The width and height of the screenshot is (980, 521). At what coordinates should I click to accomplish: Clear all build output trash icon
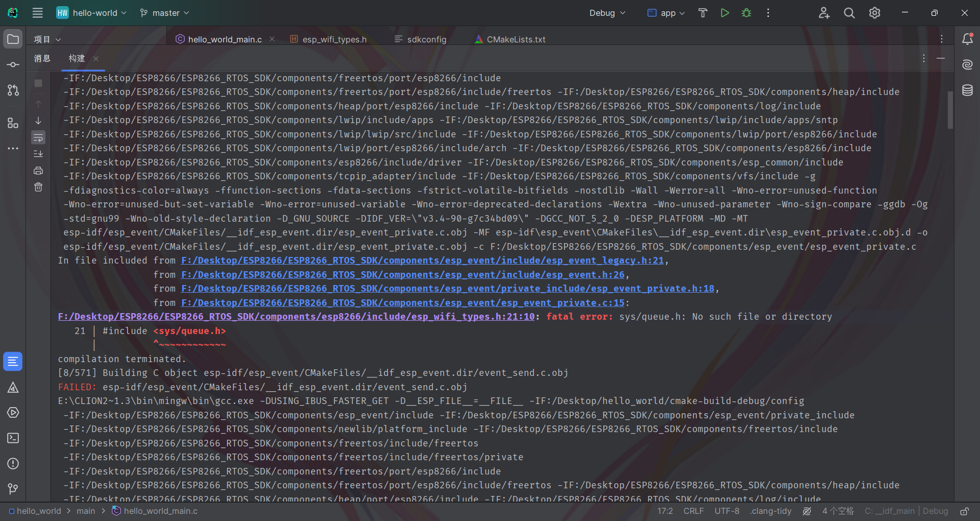(38, 187)
